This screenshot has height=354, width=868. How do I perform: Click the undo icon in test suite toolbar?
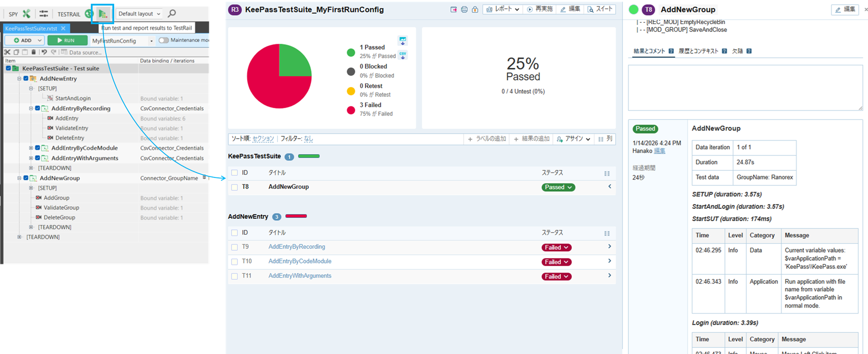coord(44,52)
